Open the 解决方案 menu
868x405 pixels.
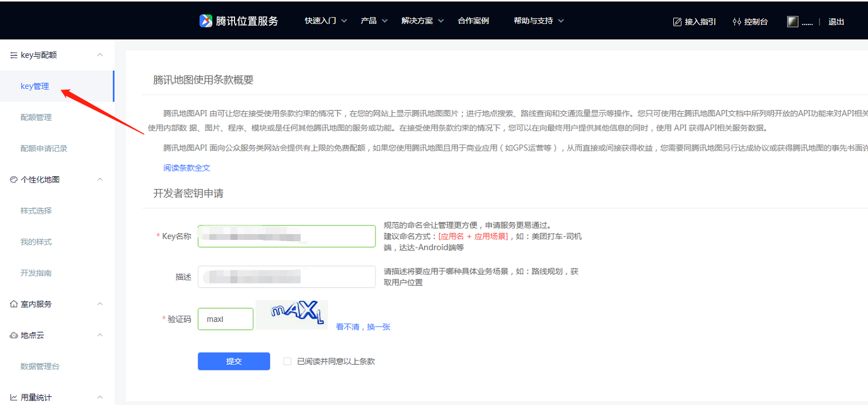(417, 21)
